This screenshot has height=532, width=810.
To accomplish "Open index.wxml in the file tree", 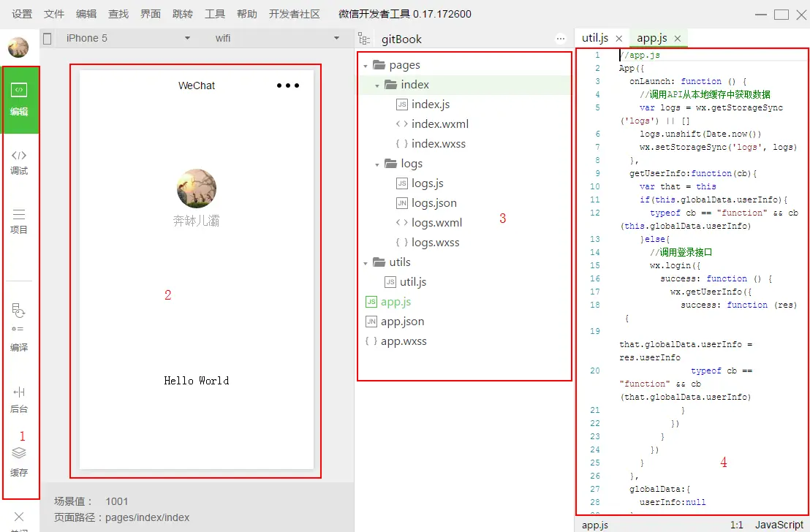I will (440, 124).
